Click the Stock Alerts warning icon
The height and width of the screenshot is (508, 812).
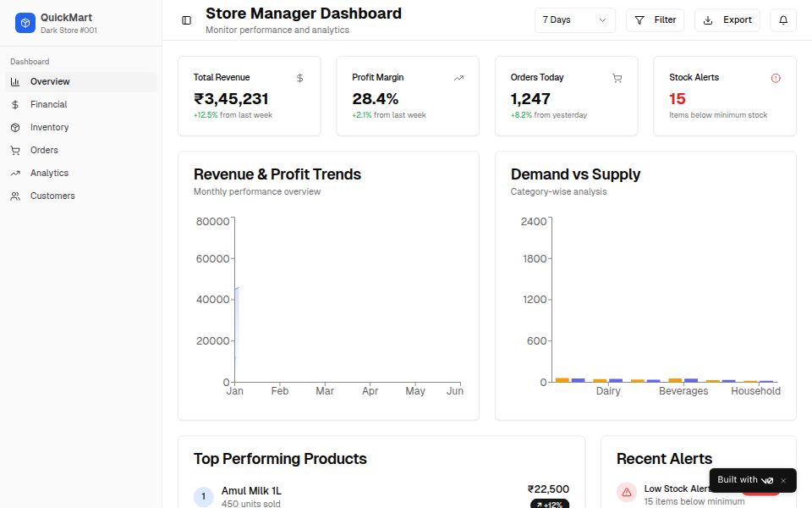[776, 77]
